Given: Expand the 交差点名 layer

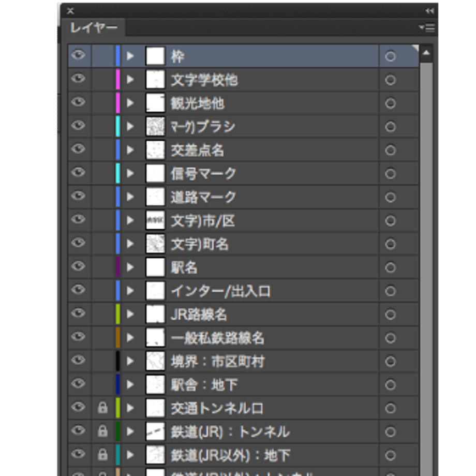Looking at the screenshot, I should point(130,150).
